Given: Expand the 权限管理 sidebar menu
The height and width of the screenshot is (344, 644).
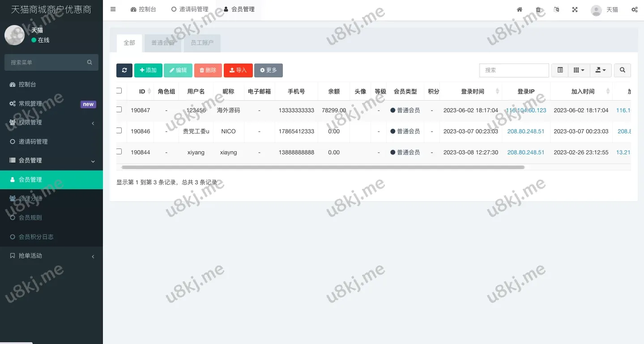Looking at the screenshot, I should tap(51, 123).
